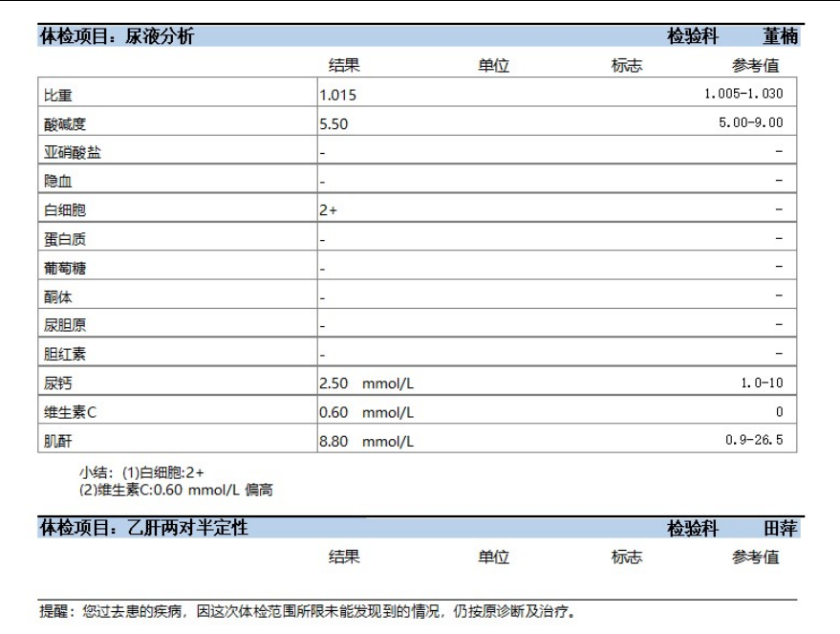Image resolution: width=840 pixels, height=634 pixels.
Task: Click the 尿钙 result 2.50 mmol/L
Action: pos(366,383)
